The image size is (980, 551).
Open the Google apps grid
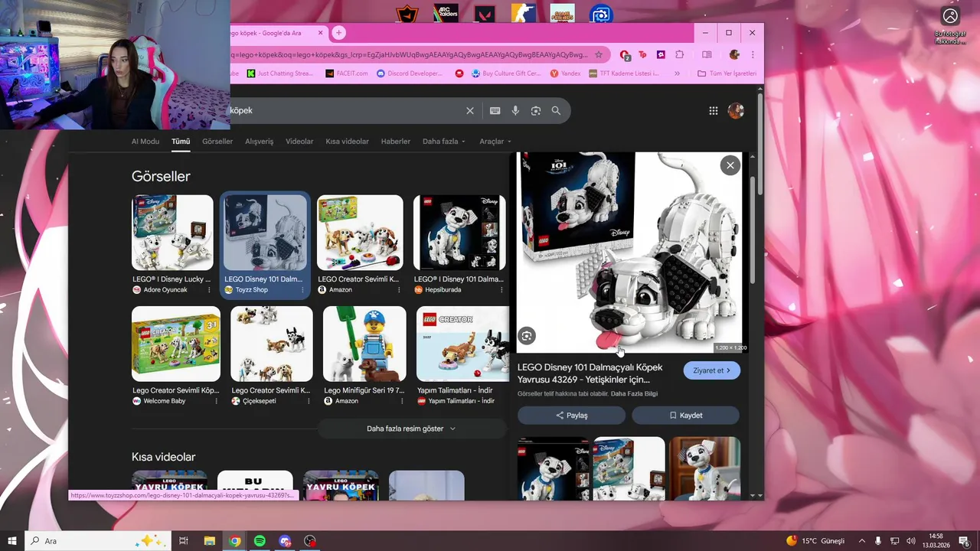click(713, 111)
